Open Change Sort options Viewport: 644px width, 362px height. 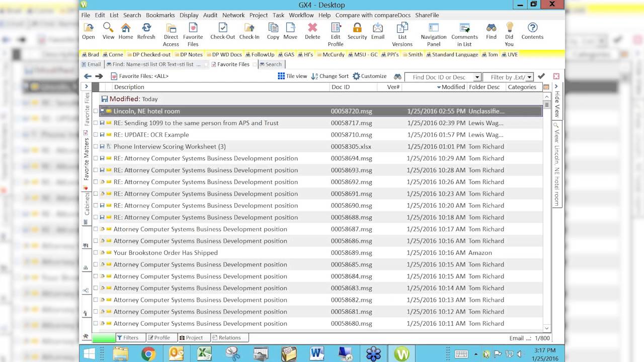pyautogui.click(x=330, y=76)
